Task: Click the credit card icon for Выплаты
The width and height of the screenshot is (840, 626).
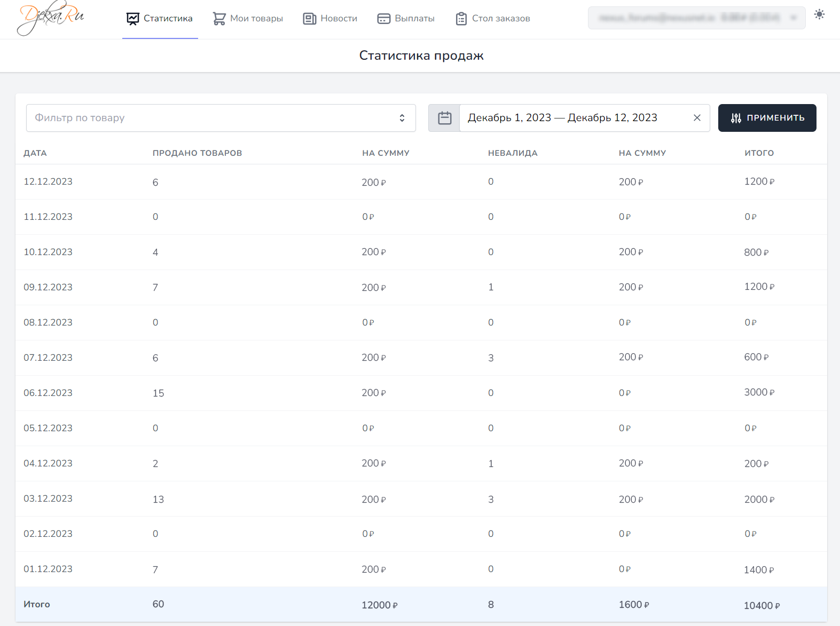Action: tap(384, 19)
